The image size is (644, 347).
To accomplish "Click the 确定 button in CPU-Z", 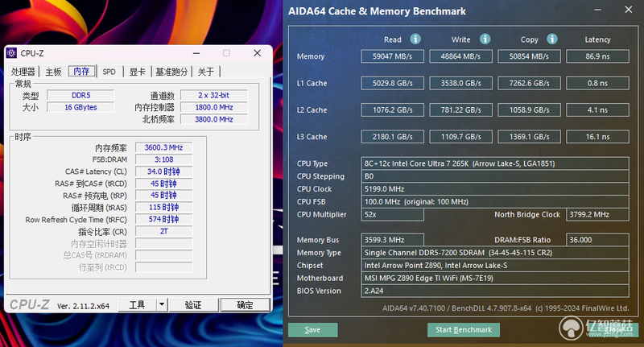I will tap(246, 304).
